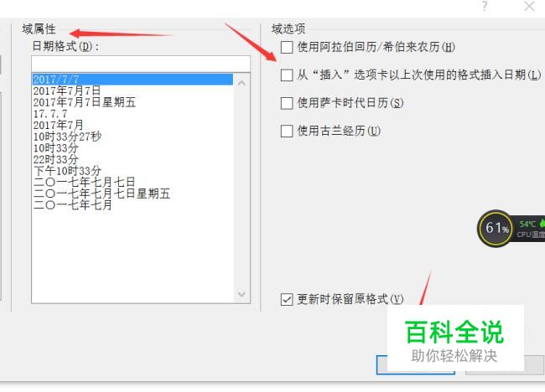Click the date format list scroll-up arrow
Screen dimensions: 545x392
242,83
